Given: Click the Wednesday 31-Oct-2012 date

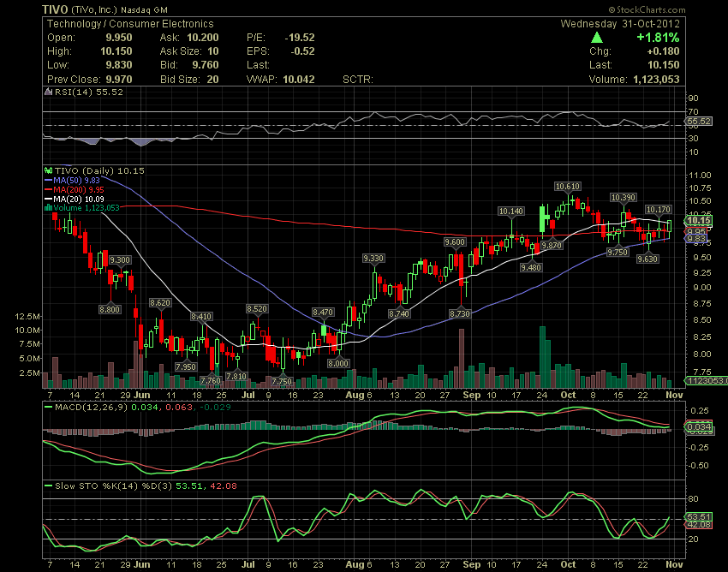Looking at the screenshot, I should pos(620,24).
